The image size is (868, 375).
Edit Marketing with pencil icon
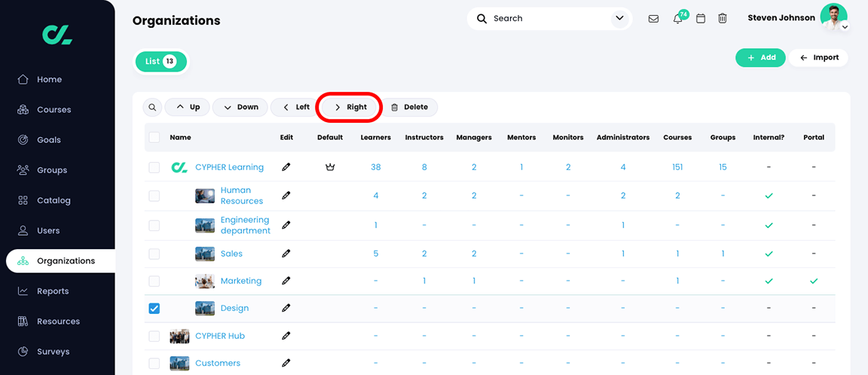click(286, 281)
